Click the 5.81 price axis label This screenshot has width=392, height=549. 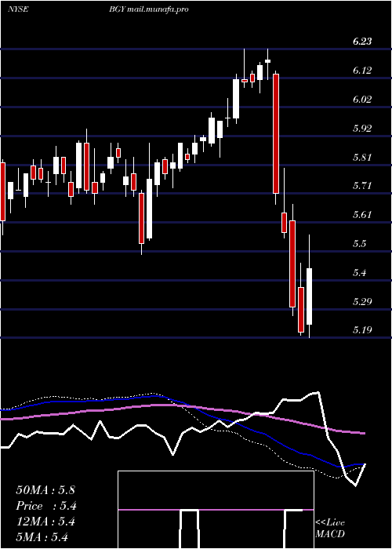(362, 157)
